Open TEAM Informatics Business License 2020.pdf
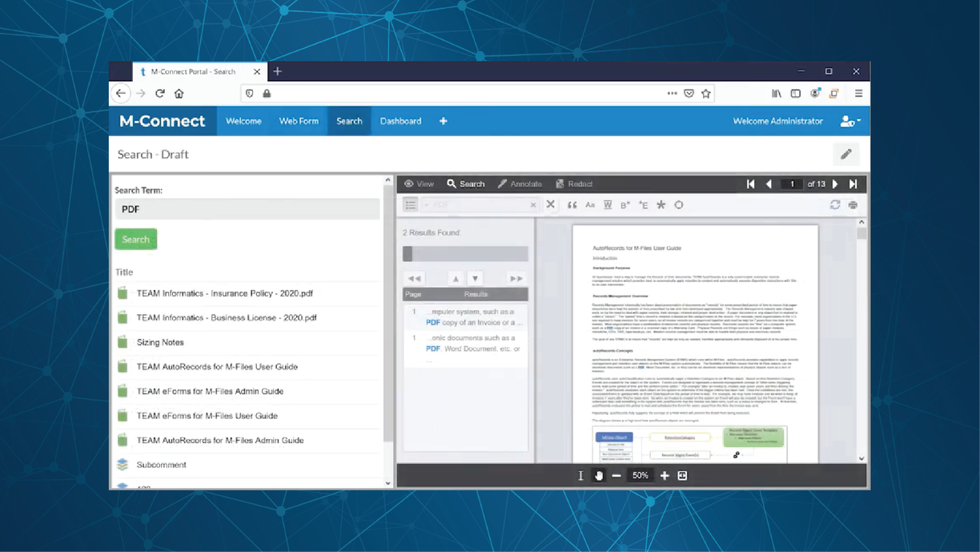 click(x=227, y=318)
